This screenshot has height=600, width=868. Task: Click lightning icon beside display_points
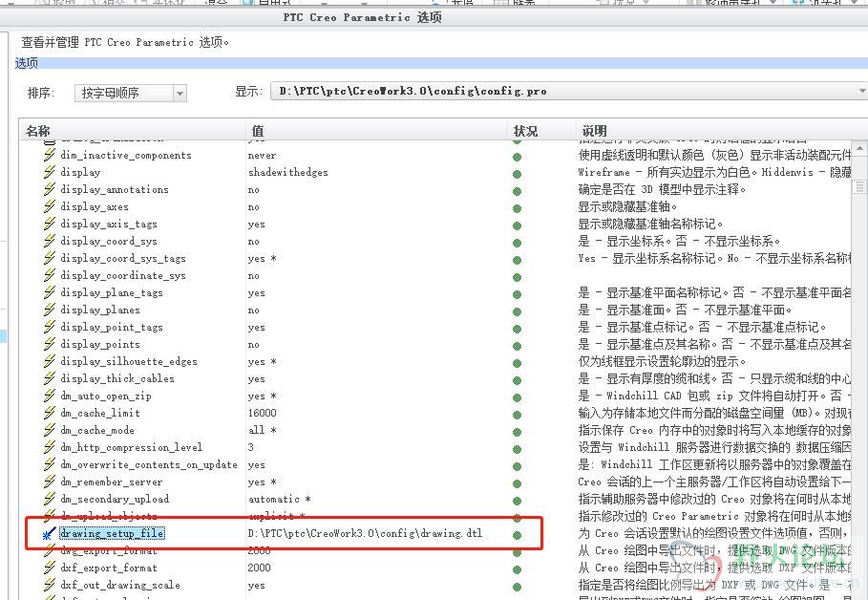50,344
